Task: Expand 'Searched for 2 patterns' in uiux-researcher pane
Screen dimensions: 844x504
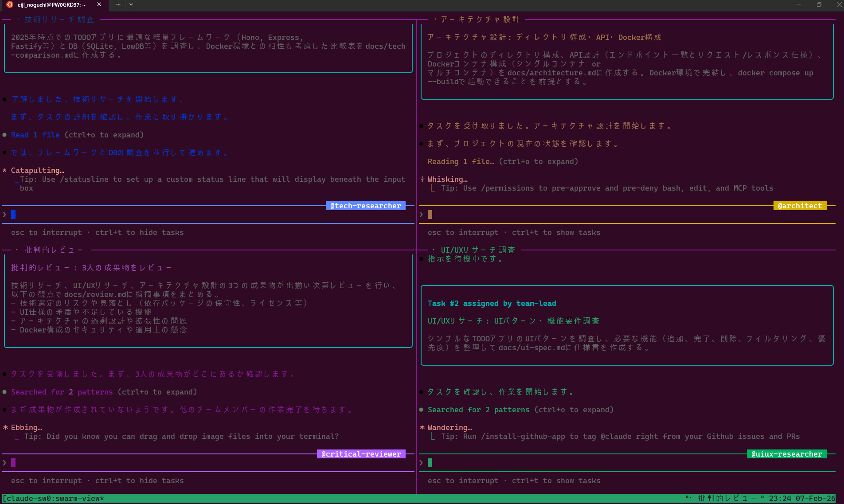Action: (x=520, y=410)
